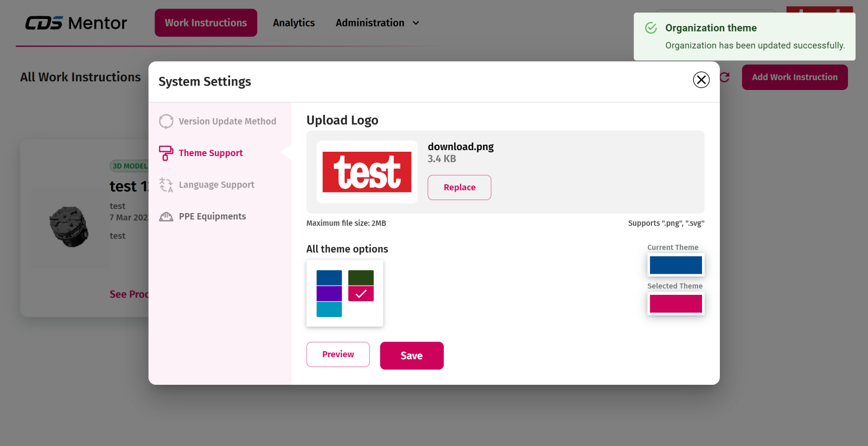Screen dimensions: 868x446
Task: Click the green success checkmark icon in notification
Action: click(651, 28)
